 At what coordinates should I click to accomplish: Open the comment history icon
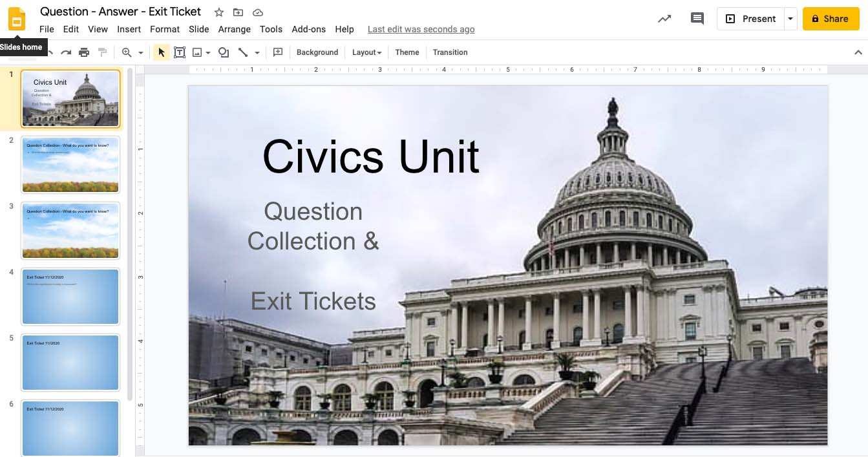coord(697,19)
